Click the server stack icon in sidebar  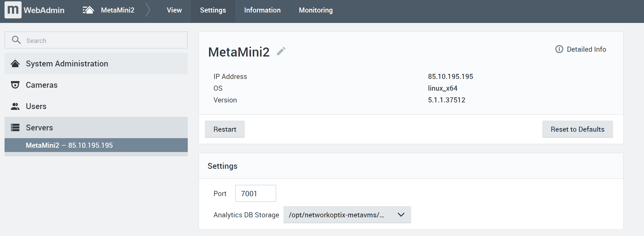click(15, 127)
